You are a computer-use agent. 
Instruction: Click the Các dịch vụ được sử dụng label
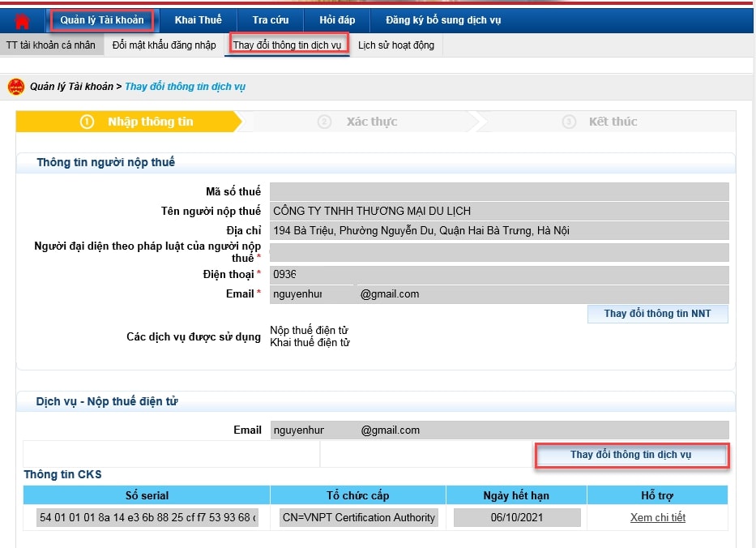click(x=194, y=336)
